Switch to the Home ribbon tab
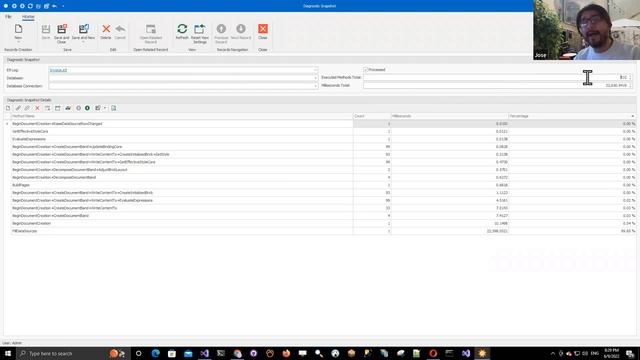 click(x=28, y=17)
